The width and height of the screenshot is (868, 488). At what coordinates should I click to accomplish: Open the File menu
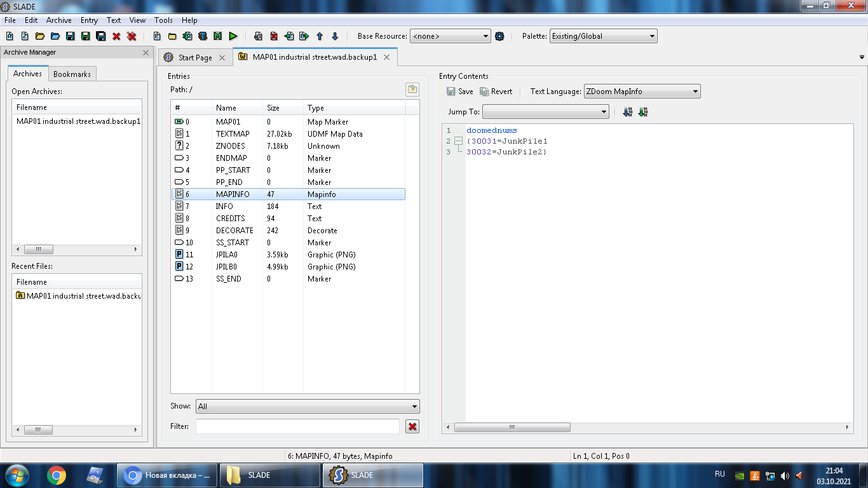click(x=10, y=20)
